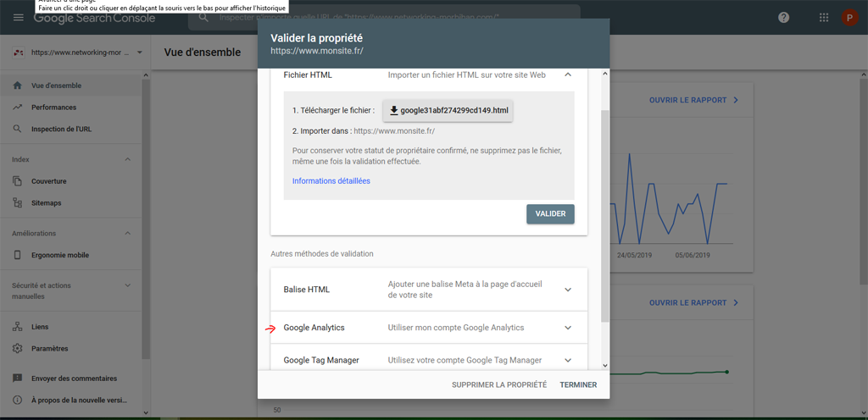Image resolution: width=868 pixels, height=420 pixels.
Task: Click the Balise HTML label
Action: coord(307,290)
